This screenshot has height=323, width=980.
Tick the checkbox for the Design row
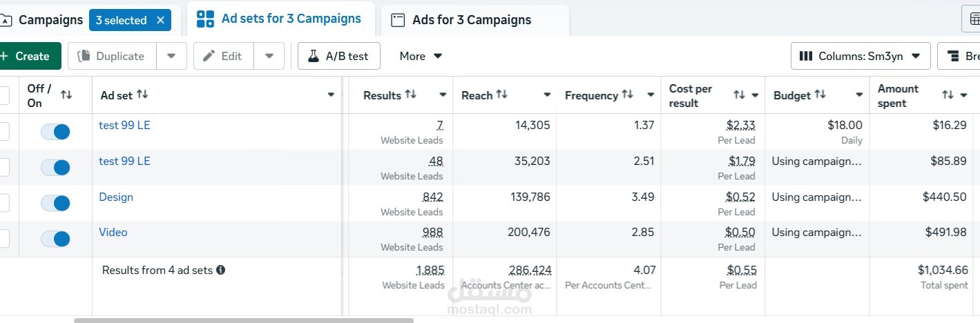click(3, 203)
